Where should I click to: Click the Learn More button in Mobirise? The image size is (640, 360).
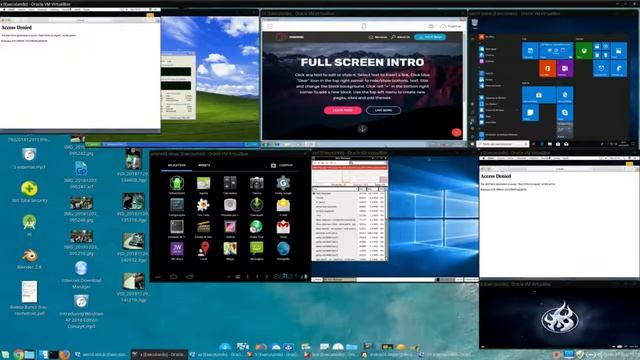(x=342, y=110)
